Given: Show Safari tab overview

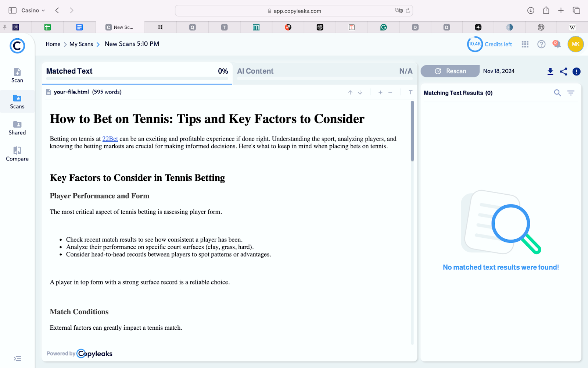Looking at the screenshot, I should (x=576, y=10).
